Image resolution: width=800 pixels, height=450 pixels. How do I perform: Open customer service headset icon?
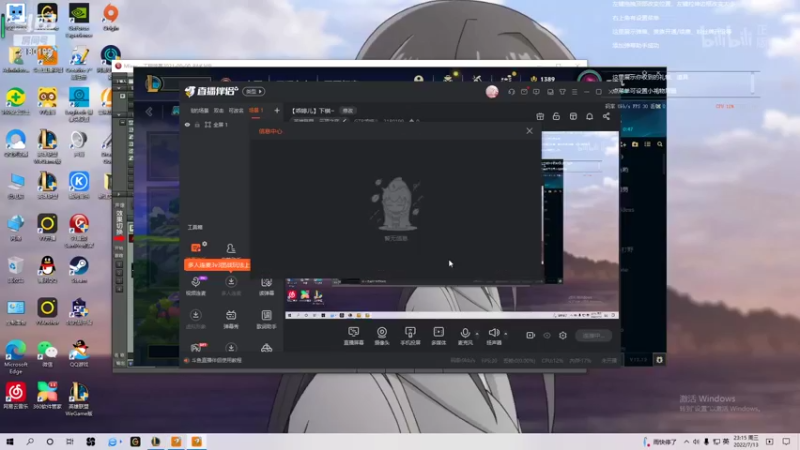(x=511, y=92)
